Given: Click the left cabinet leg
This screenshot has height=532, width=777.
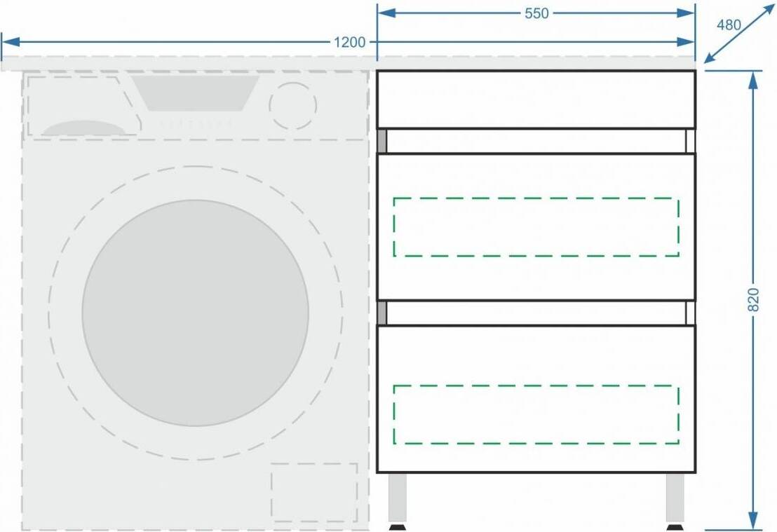Looking at the screenshot, I should (398, 498).
